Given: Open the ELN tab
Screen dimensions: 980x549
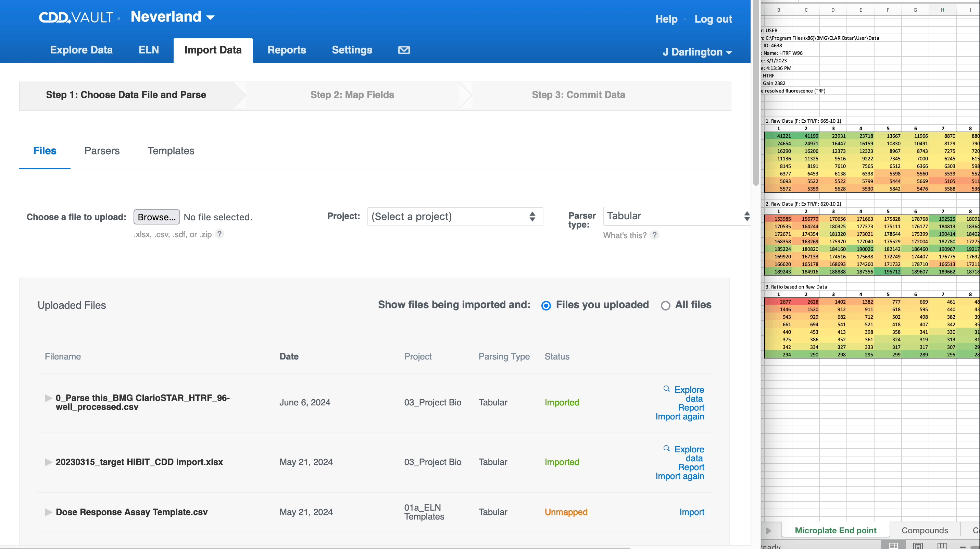Looking at the screenshot, I should (148, 50).
